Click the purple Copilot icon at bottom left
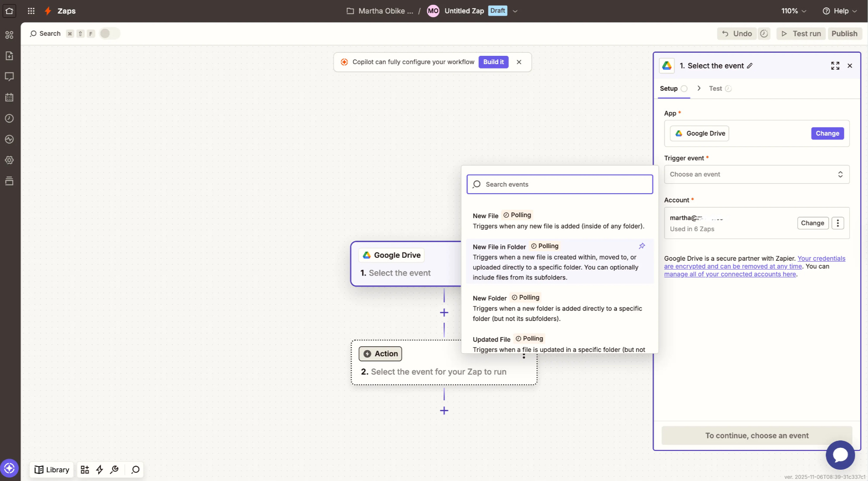This screenshot has width=868, height=481. [x=9, y=469]
